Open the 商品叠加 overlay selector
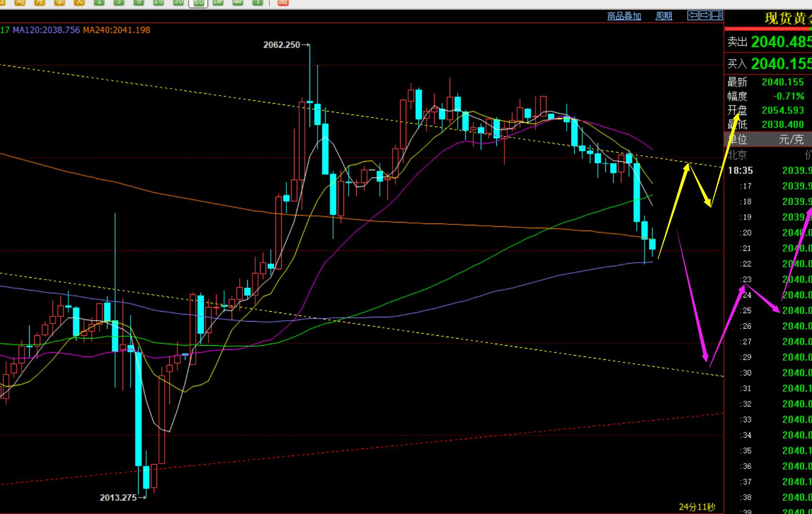812x514 pixels. [x=624, y=16]
